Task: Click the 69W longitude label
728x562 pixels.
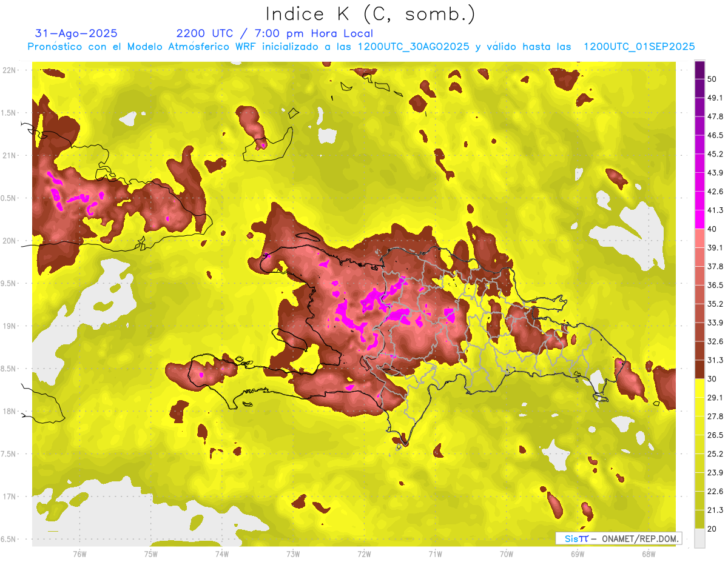Action: pyautogui.click(x=577, y=554)
